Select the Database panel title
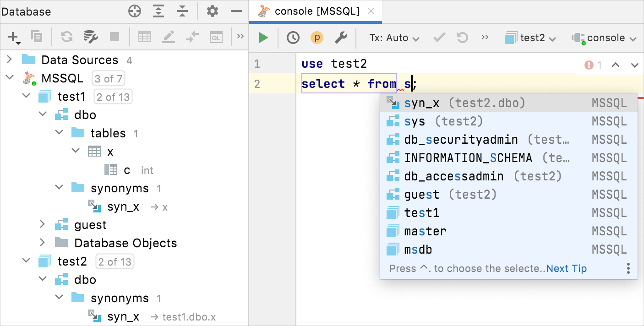Viewport: 644px width, 326px height. pyautogui.click(x=26, y=12)
